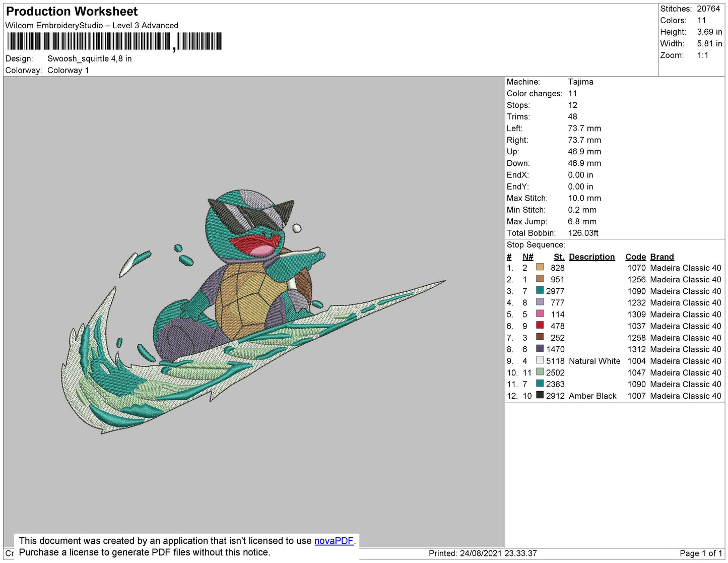Pick the lavender swatch for code 1232
The height and width of the screenshot is (563, 728).
click(540, 302)
